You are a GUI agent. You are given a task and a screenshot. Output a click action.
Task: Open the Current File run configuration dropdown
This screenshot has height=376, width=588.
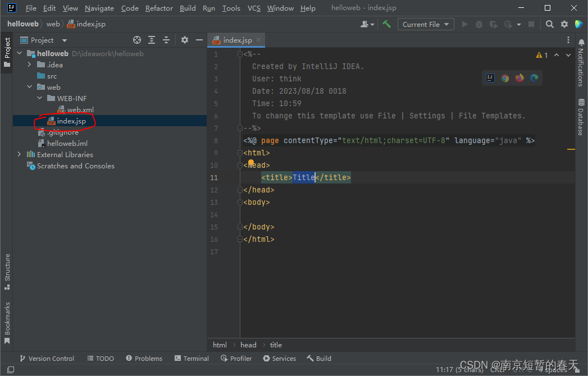click(426, 24)
